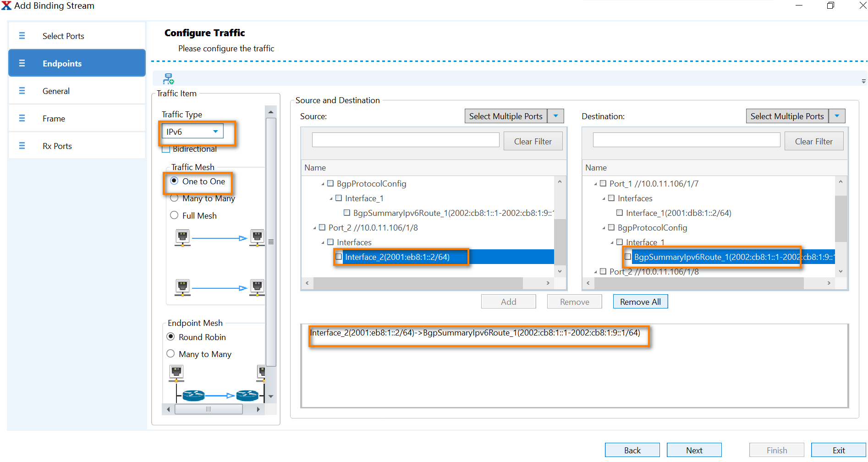Click the Destination filter text field
This screenshot has width=868, height=462.
(x=687, y=140)
